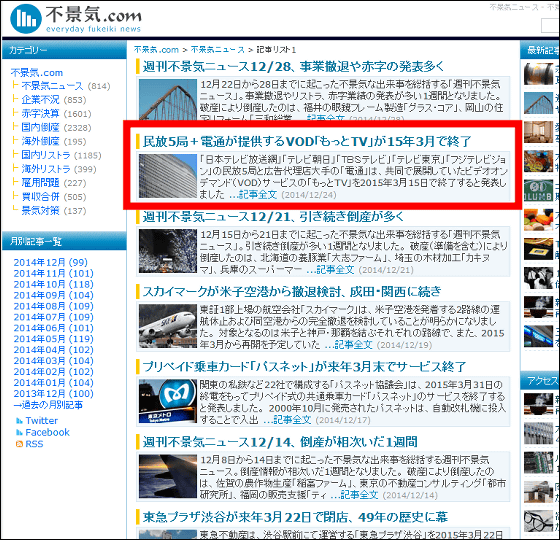This screenshot has width=560, height=540.
Task: Open 買収合併 category link
Action: 40,197
